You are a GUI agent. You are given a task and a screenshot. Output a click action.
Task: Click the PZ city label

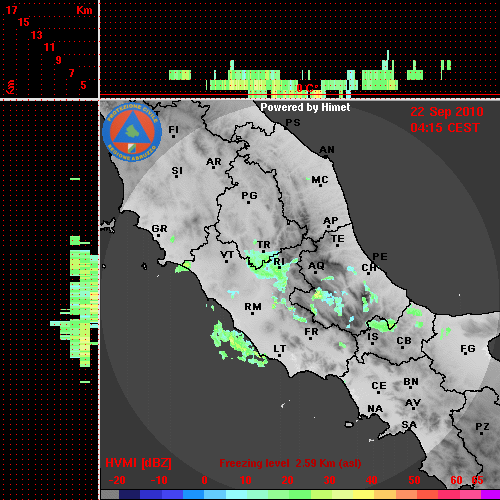tap(482, 426)
